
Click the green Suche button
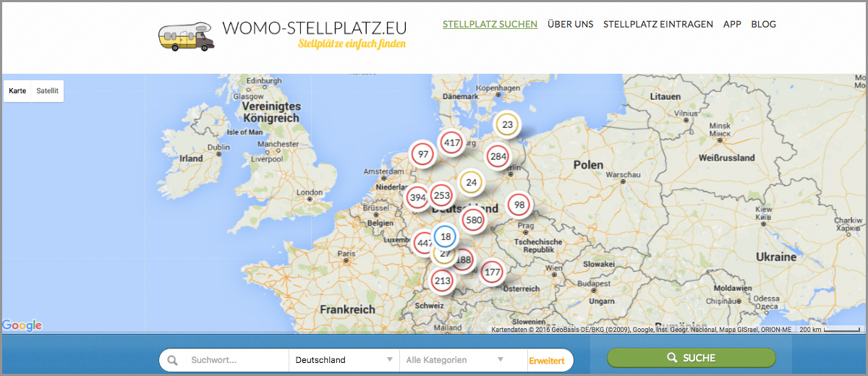coord(692,358)
